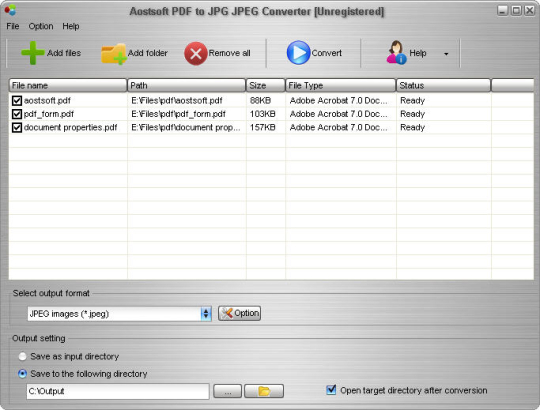Open the Help menu
540x410 pixels.
(71, 26)
